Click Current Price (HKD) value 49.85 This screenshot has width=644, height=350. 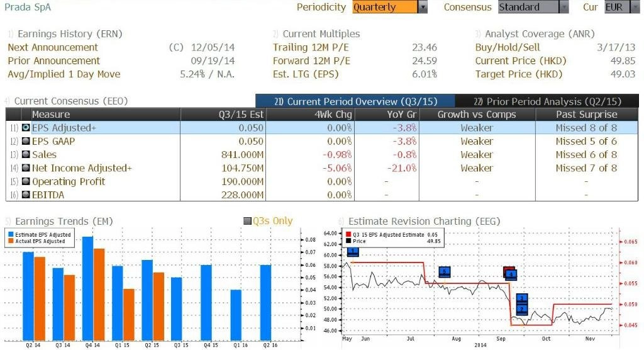coord(623,61)
